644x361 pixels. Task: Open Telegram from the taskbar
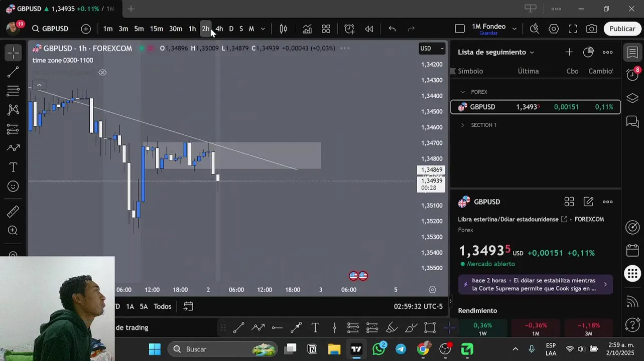coord(401,349)
